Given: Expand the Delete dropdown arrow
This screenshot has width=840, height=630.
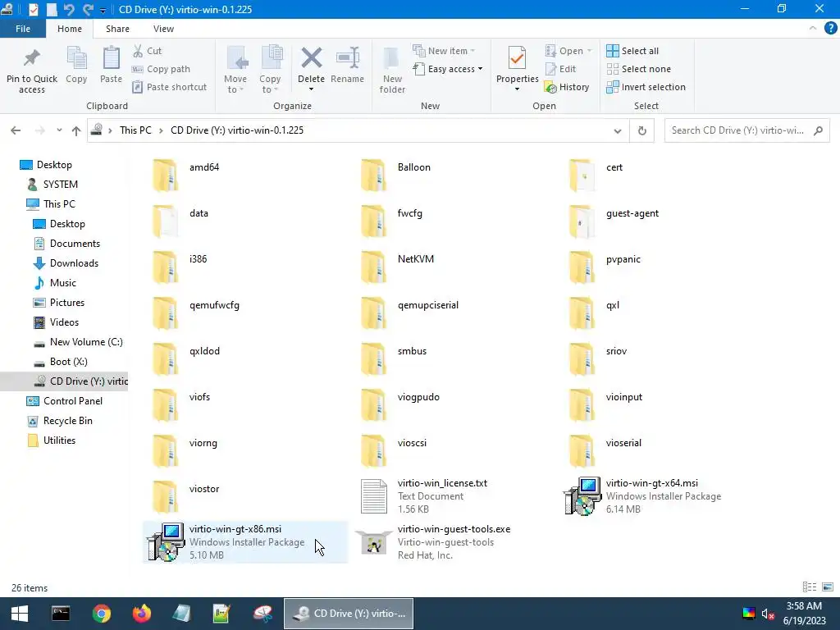Looking at the screenshot, I should click(311, 89).
